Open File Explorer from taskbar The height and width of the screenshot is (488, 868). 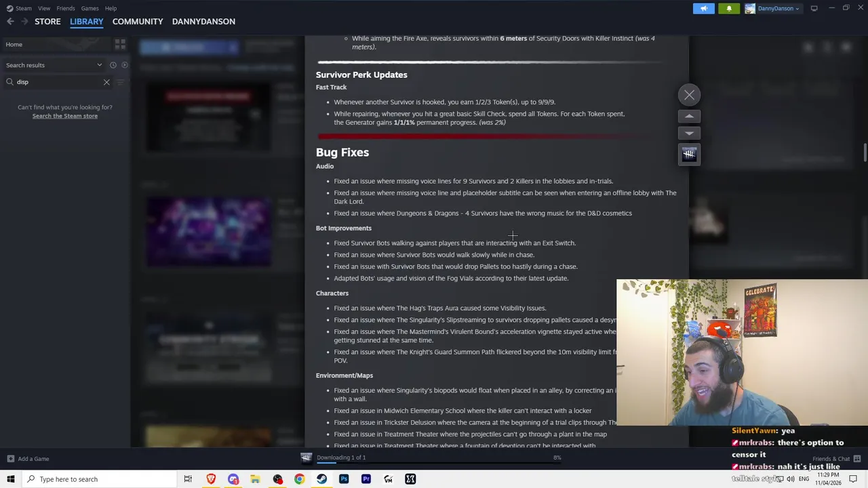[255, 479]
